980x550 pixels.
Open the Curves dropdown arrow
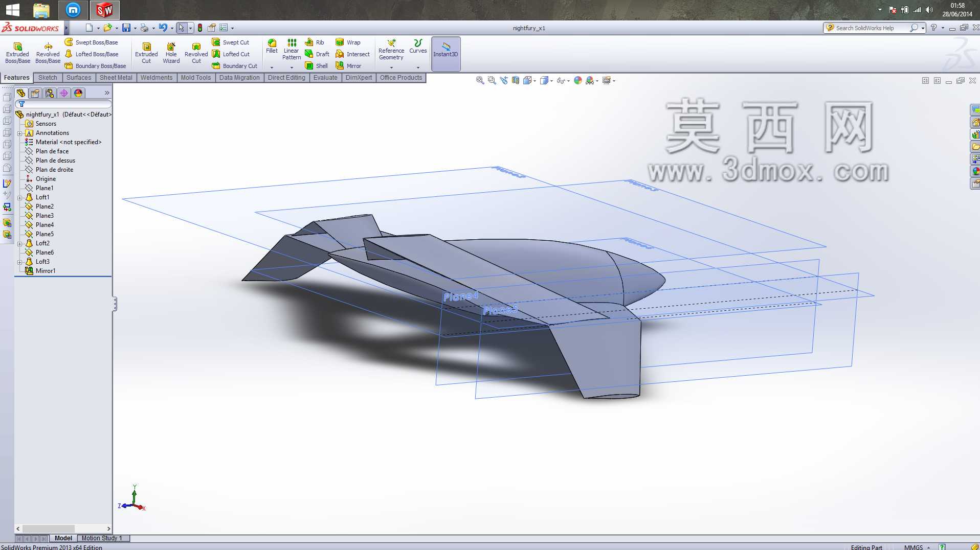[x=418, y=67]
